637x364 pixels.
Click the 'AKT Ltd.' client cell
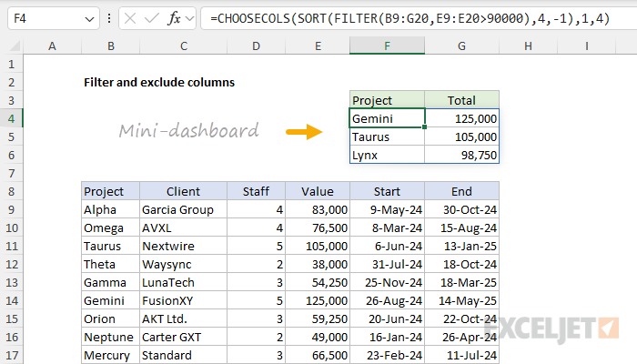[183, 318]
